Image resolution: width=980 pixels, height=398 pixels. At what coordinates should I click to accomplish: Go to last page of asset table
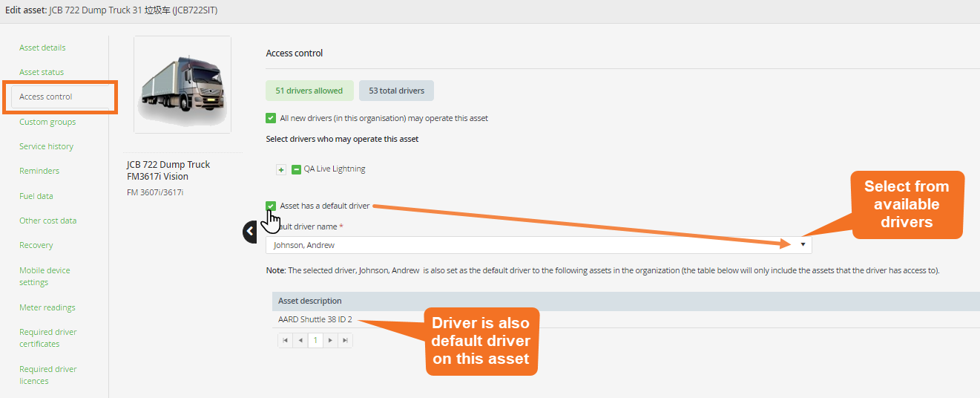(x=345, y=340)
